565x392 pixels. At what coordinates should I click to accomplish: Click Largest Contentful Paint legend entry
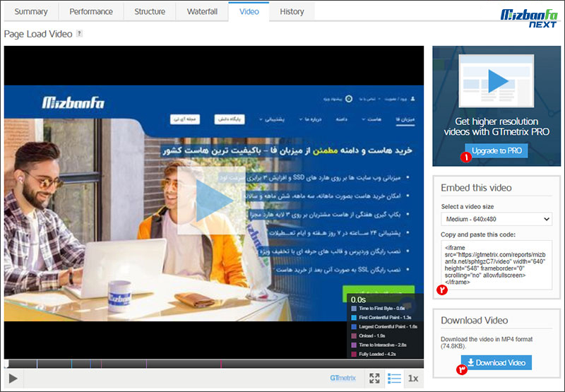384,327
